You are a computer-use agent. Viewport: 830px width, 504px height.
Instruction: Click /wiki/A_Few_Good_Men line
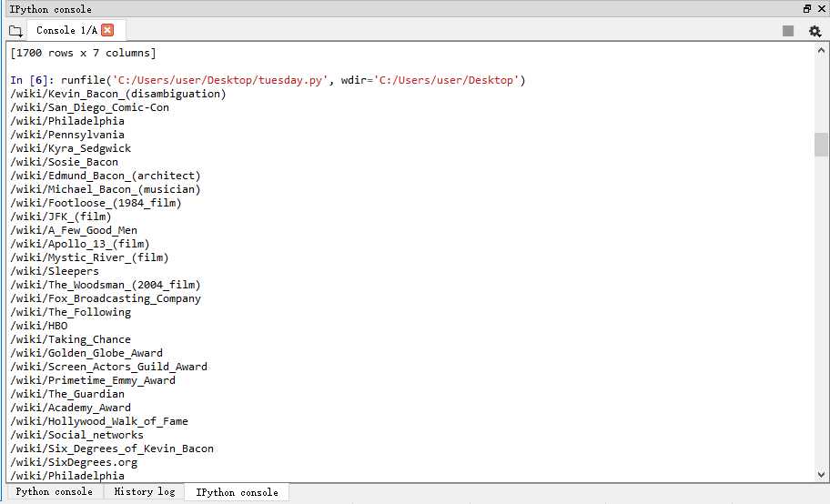pos(74,230)
